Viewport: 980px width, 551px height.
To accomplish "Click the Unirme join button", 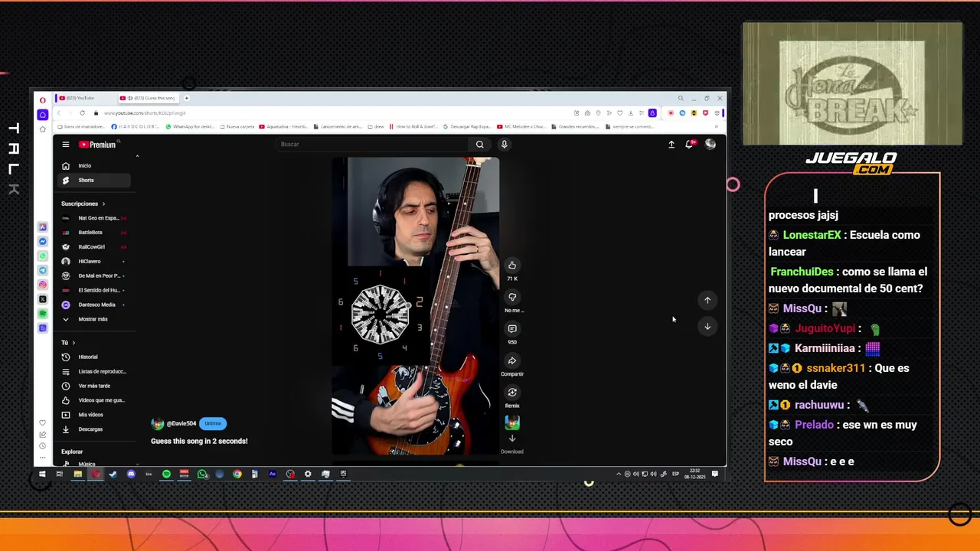I will tap(213, 423).
